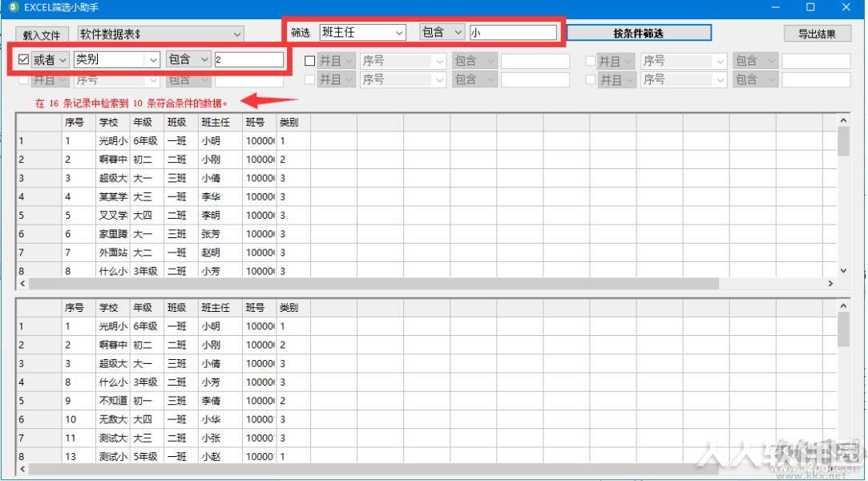Select the 小赵 cell in results table

[x=220, y=456]
